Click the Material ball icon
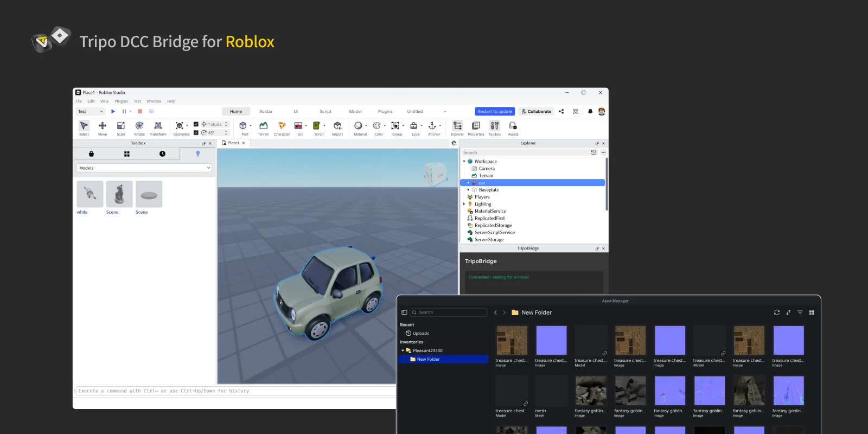Screen dimensions: 868x434 coord(358,126)
